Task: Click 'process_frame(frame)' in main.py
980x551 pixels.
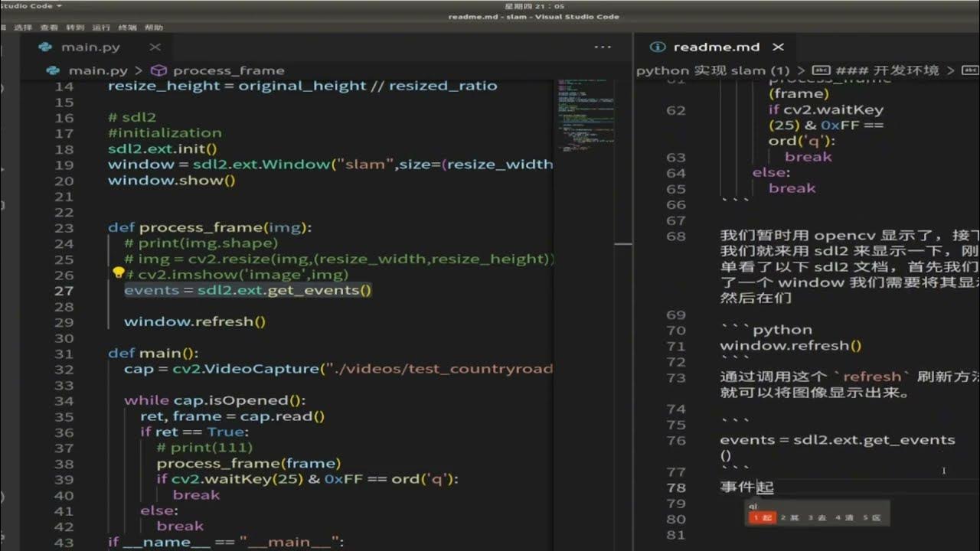Action: coord(249,463)
